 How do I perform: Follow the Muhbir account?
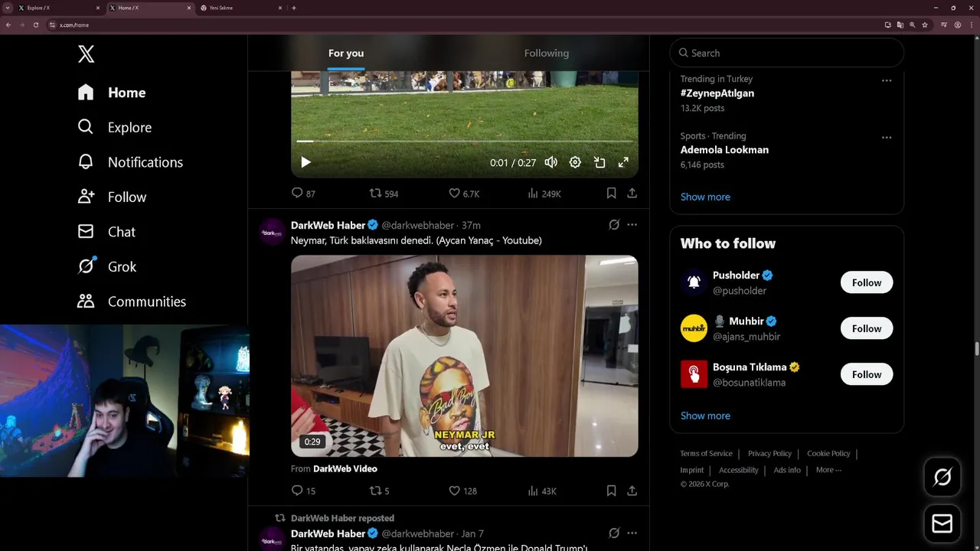coord(867,328)
